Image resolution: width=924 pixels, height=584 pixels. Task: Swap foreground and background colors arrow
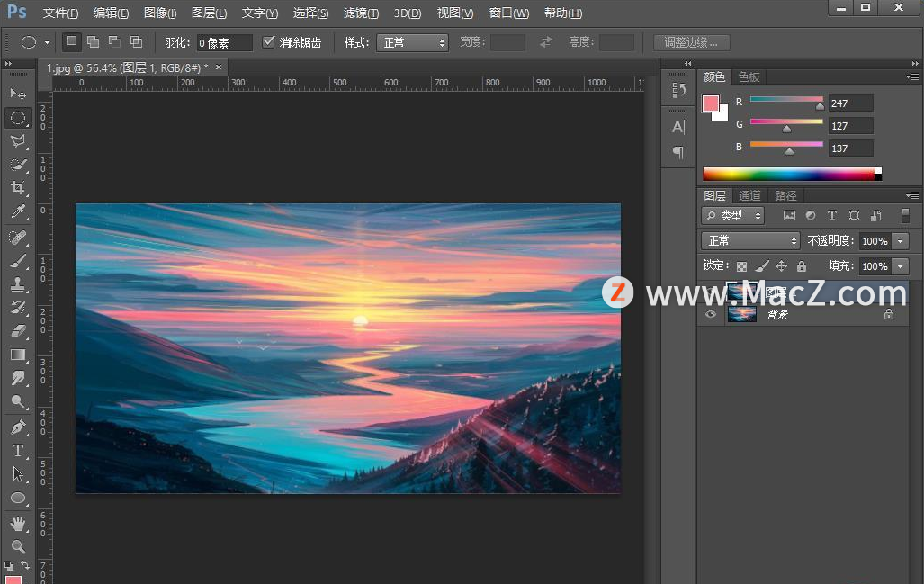coord(25,565)
